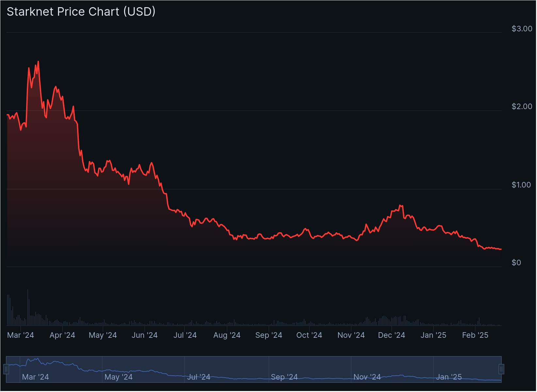This screenshot has height=392, width=537.
Task: Click the left handle of the range navigator
Action: click(6, 369)
